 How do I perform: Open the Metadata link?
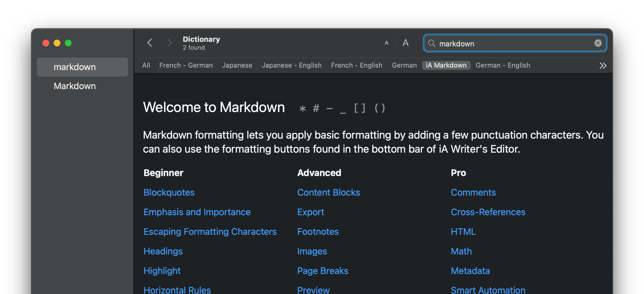click(x=470, y=271)
